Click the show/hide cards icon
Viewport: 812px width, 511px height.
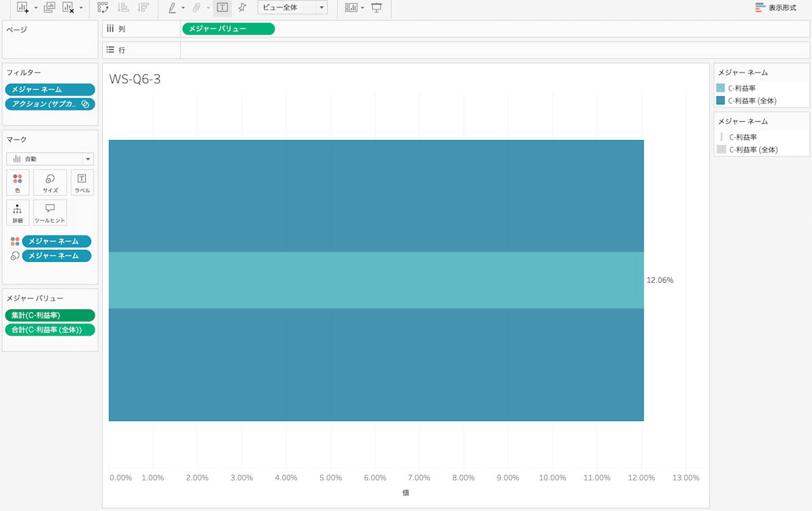point(351,7)
